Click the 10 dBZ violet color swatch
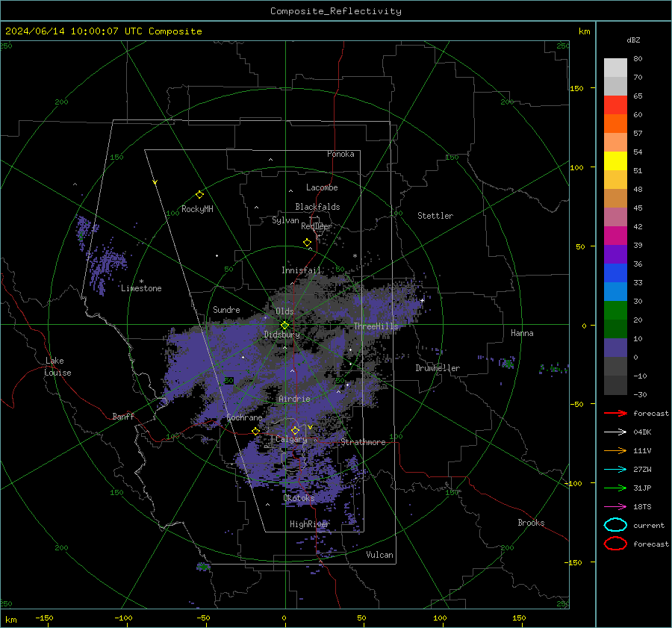Screen dimensions: 672x628 [615, 347]
